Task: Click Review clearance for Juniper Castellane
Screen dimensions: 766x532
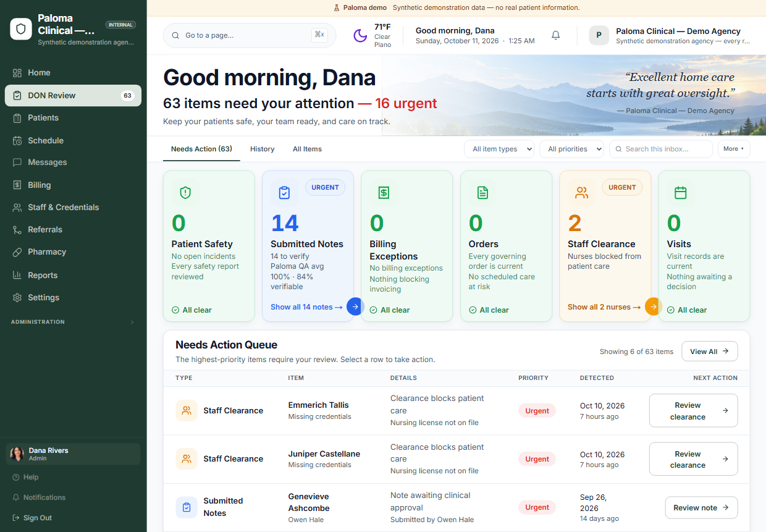Action: click(693, 458)
